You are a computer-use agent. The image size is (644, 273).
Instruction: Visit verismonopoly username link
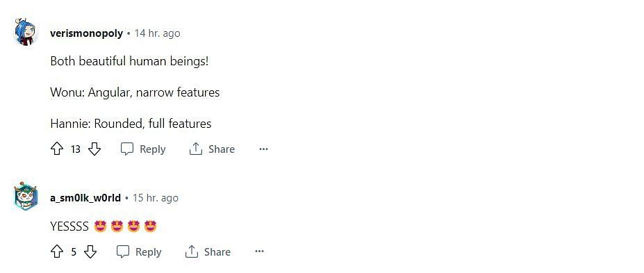coord(86,33)
